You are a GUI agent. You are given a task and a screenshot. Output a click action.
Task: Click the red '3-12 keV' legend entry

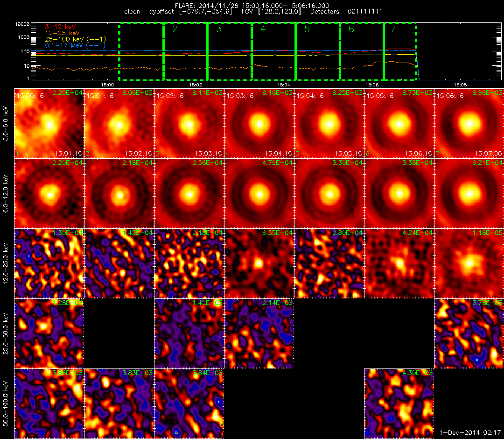(x=60, y=27)
